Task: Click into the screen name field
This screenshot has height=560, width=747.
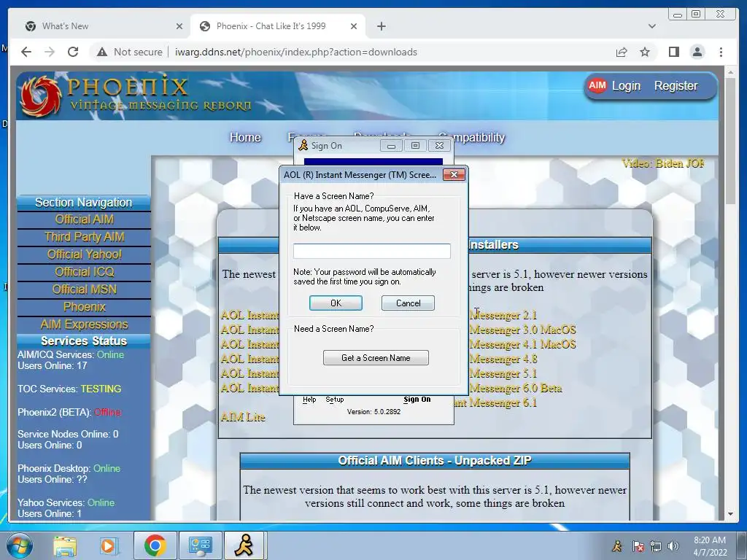Action: click(371, 251)
